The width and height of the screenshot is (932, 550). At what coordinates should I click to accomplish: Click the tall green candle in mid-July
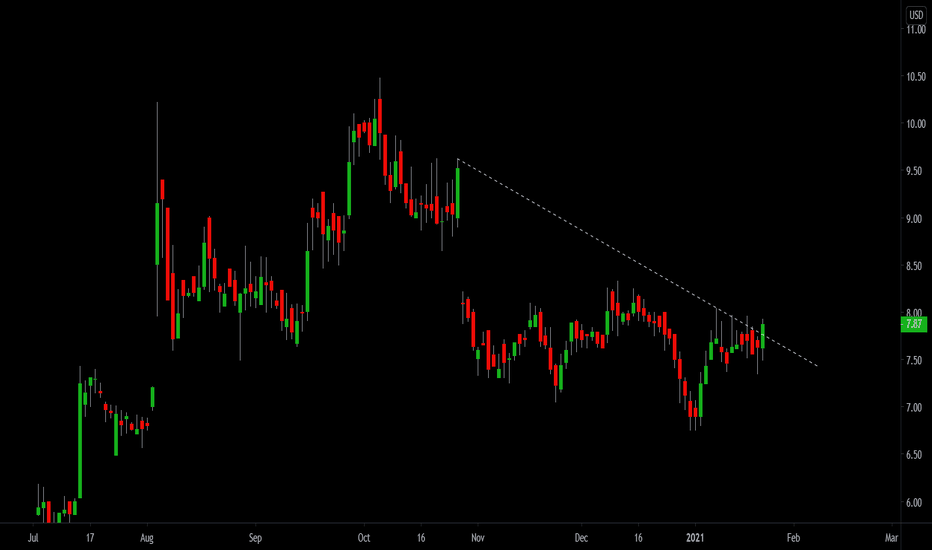[80, 441]
